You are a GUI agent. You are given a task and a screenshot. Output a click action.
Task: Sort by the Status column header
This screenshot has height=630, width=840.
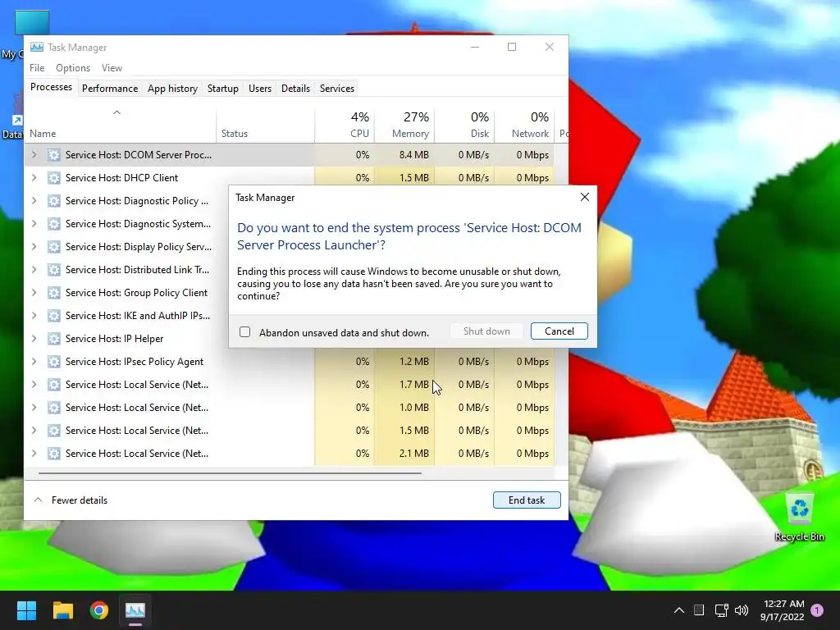[265, 126]
